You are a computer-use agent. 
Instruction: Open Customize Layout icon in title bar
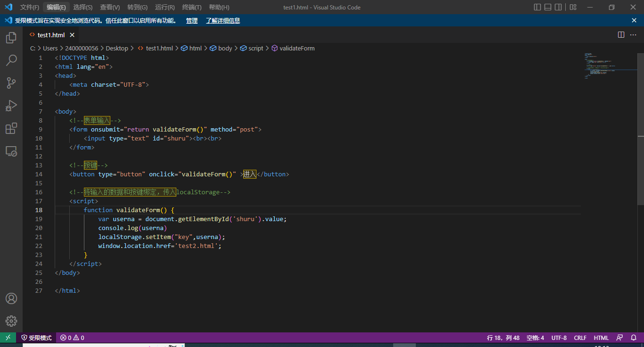[573, 7]
